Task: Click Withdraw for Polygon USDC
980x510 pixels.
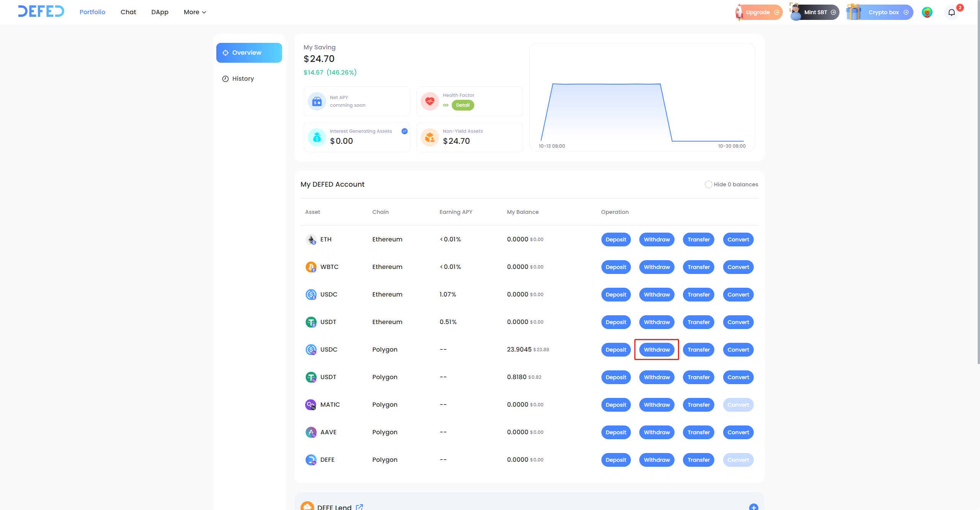Action: [657, 350]
